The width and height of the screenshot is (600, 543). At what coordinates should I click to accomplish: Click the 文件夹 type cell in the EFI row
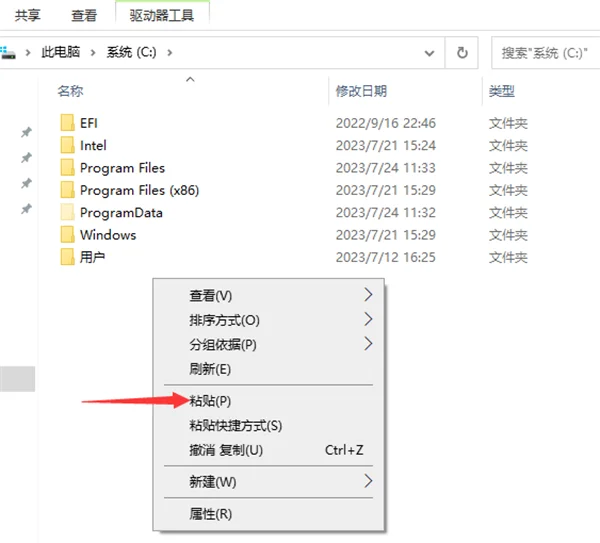click(x=508, y=123)
